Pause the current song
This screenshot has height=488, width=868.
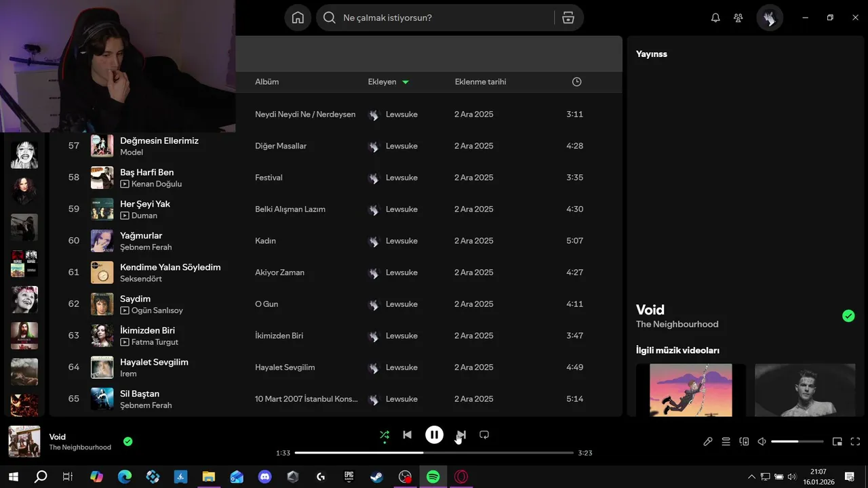[x=434, y=435]
